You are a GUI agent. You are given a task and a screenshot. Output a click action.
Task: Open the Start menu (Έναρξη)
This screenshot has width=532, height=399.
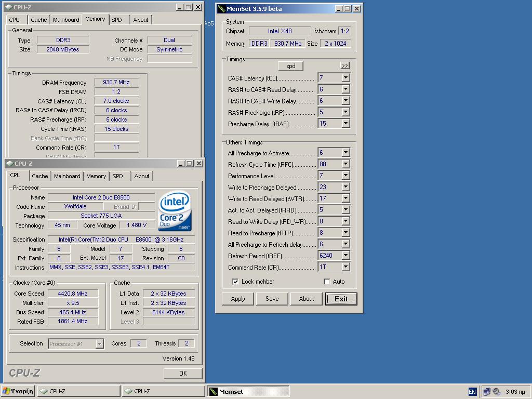(18, 391)
